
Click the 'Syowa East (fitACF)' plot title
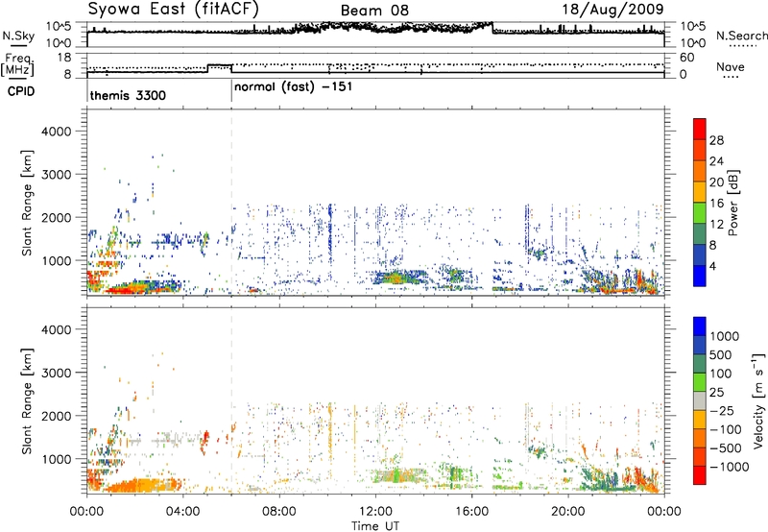(x=174, y=9)
